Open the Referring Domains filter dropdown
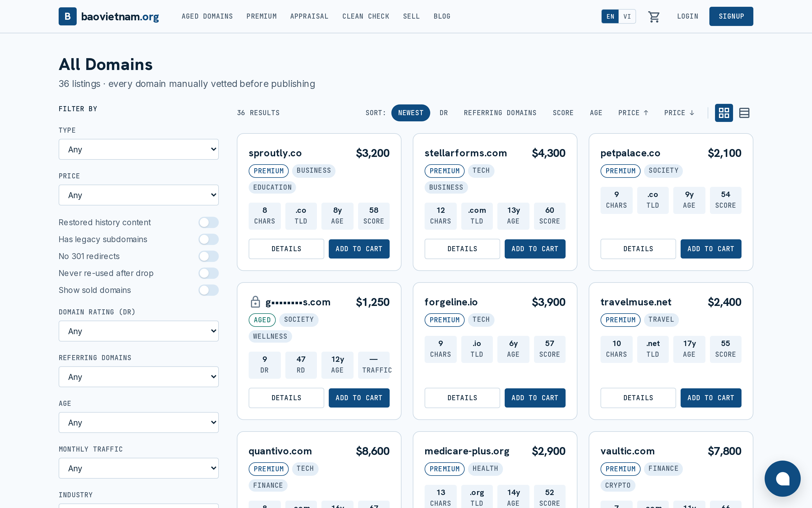 (139, 377)
